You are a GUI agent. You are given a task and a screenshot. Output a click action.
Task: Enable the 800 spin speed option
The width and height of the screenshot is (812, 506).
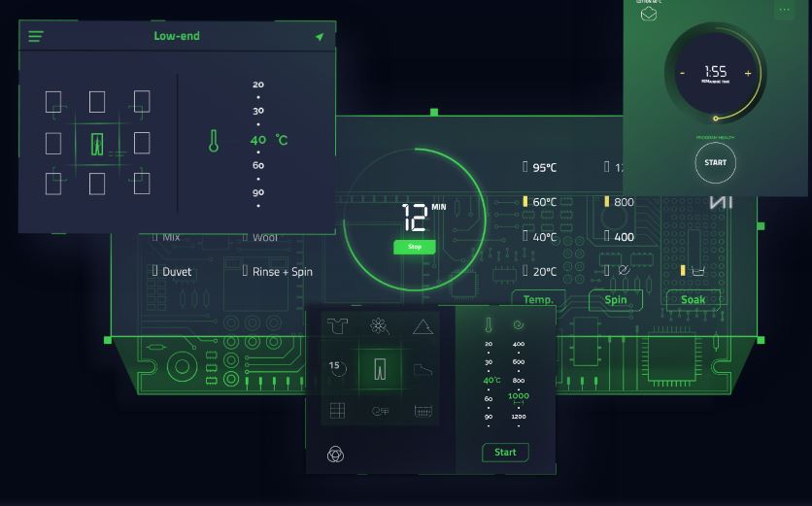(x=619, y=202)
